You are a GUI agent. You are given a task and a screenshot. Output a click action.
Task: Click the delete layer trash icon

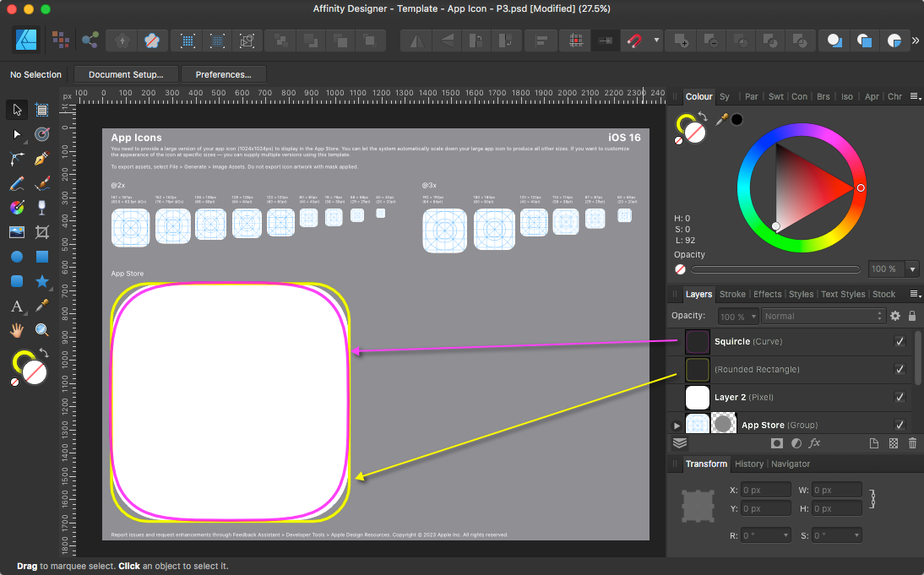click(x=912, y=443)
